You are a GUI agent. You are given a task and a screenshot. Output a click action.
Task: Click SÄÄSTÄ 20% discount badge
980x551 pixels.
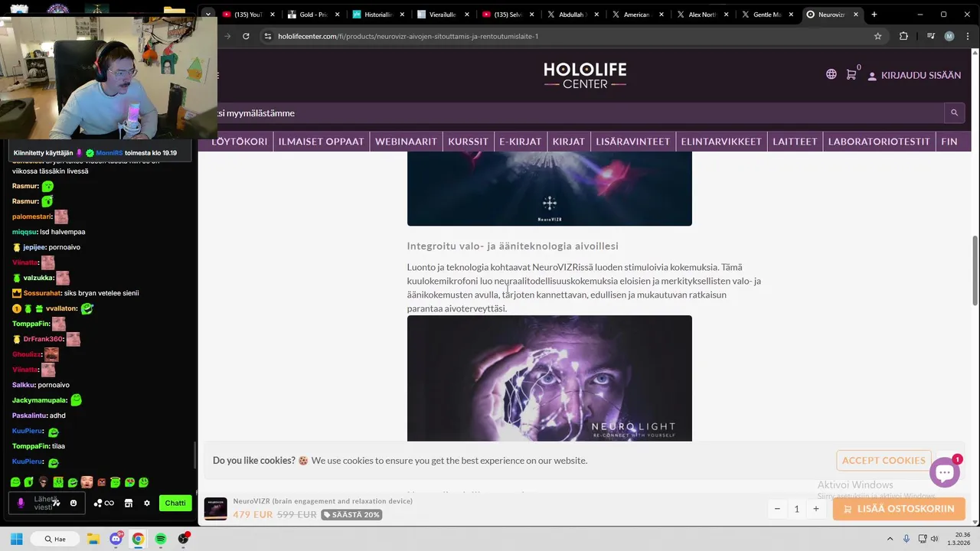tap(351, 515)
